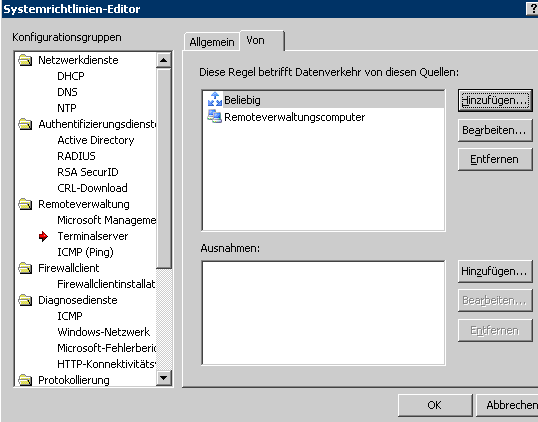
Task: Click the Firewallclient folder icon
Action: 25,268
